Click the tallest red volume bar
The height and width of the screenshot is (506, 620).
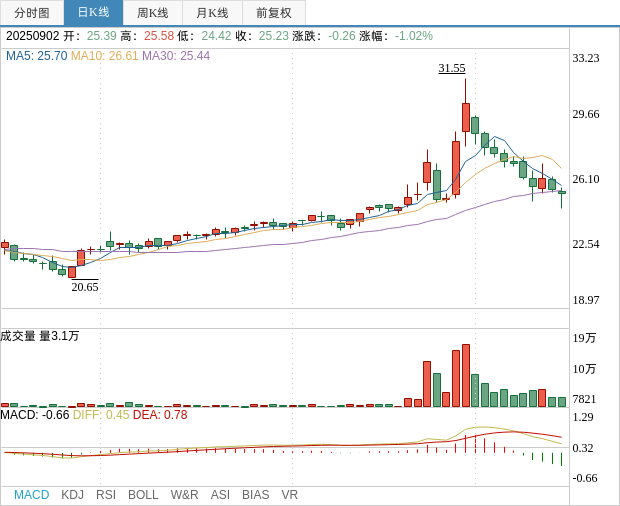pos(466,376)
